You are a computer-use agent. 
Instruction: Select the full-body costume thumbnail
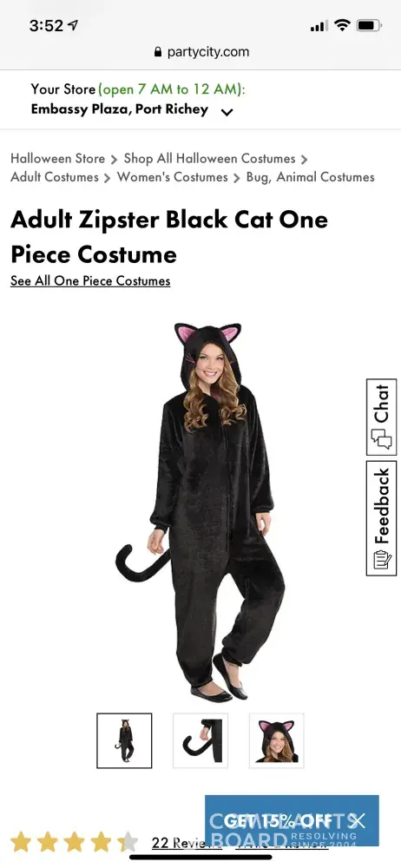point(124,740)
